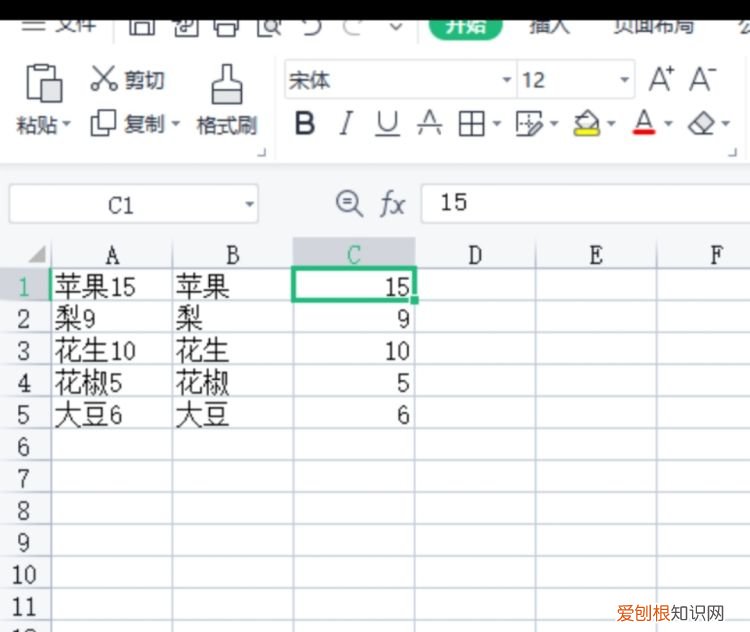Apply strikethrough text formatting

coord(430,123)
